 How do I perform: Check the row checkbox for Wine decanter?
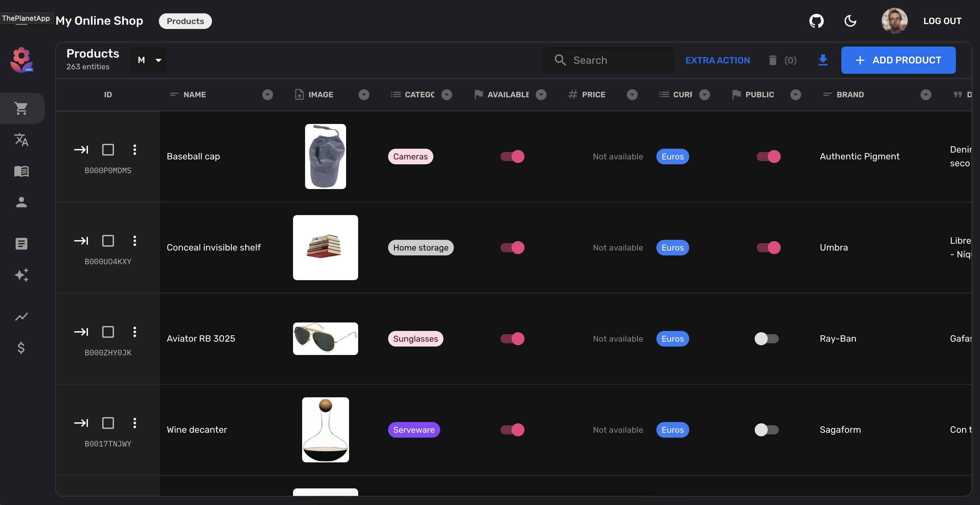click(108, 423)
